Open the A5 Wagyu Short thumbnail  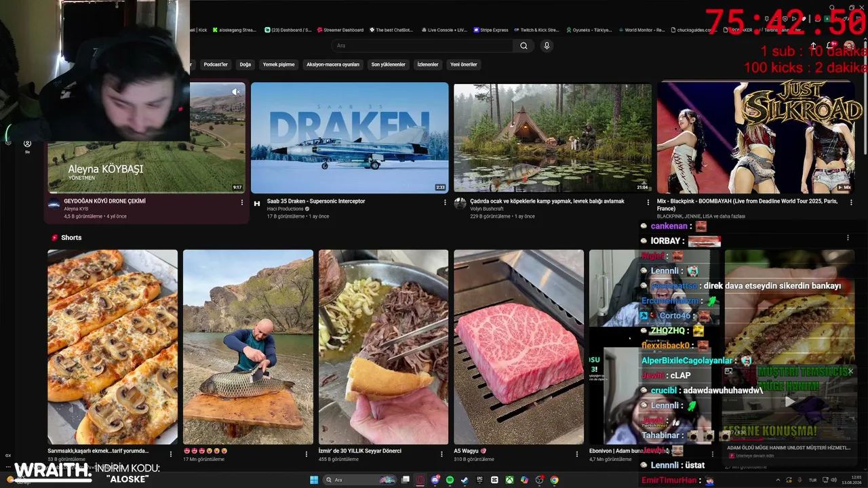[x=519, y=347]
